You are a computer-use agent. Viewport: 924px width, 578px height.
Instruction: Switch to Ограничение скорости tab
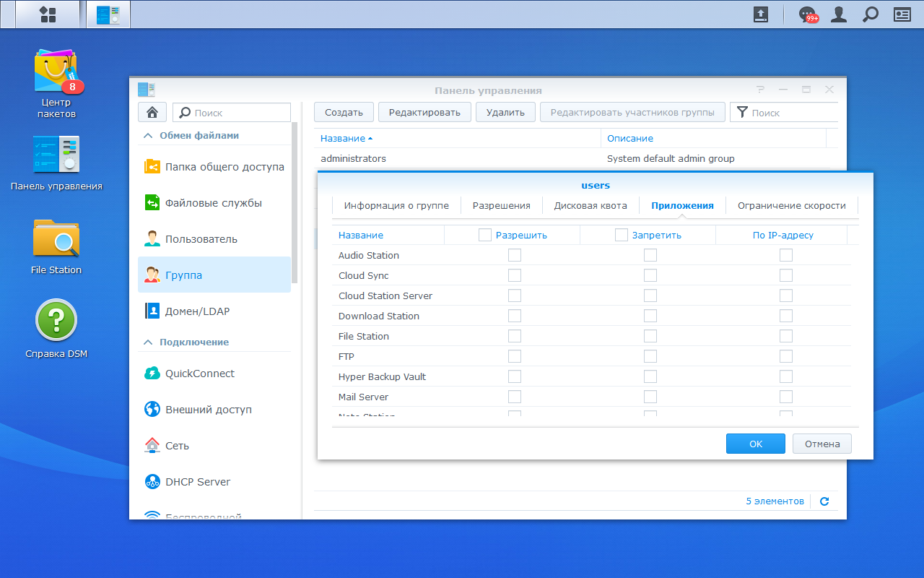coord(792,206)
